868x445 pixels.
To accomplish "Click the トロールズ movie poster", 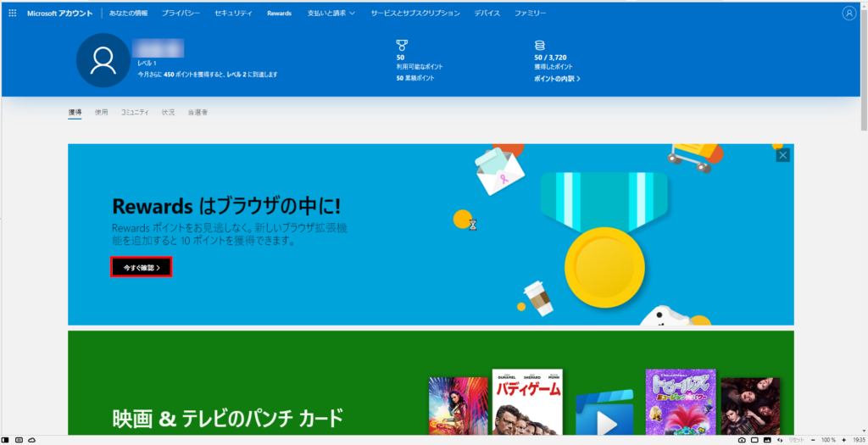I will 681,402.
